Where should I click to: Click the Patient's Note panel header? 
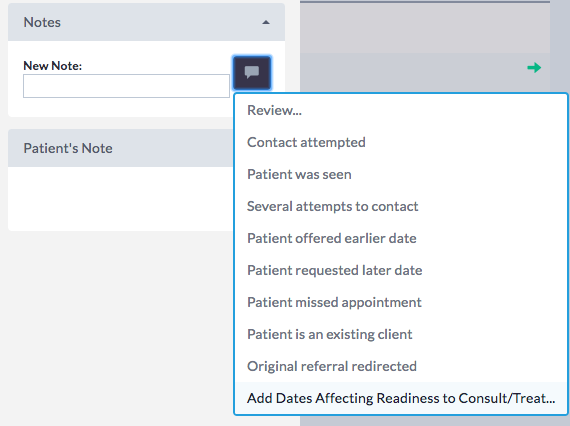click(121, 148)
